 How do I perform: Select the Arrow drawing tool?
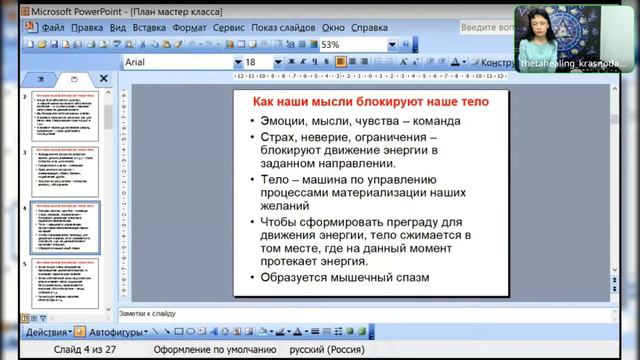pos(167,331)
